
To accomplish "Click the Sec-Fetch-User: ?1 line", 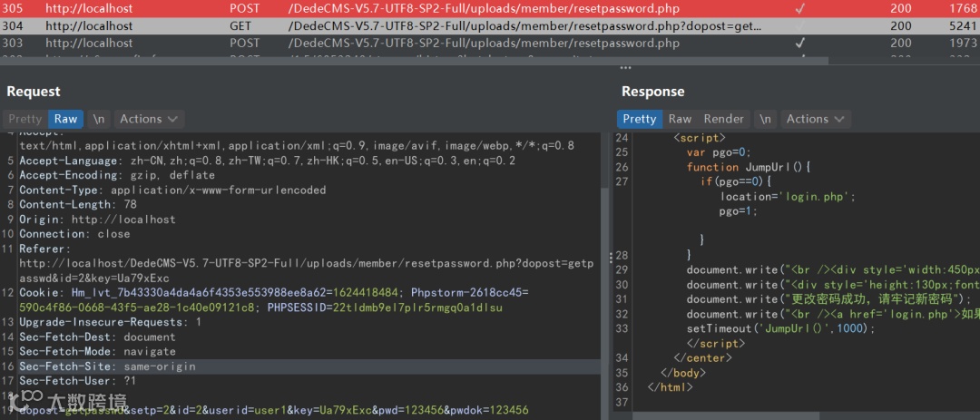I will [x=77, y=381].
